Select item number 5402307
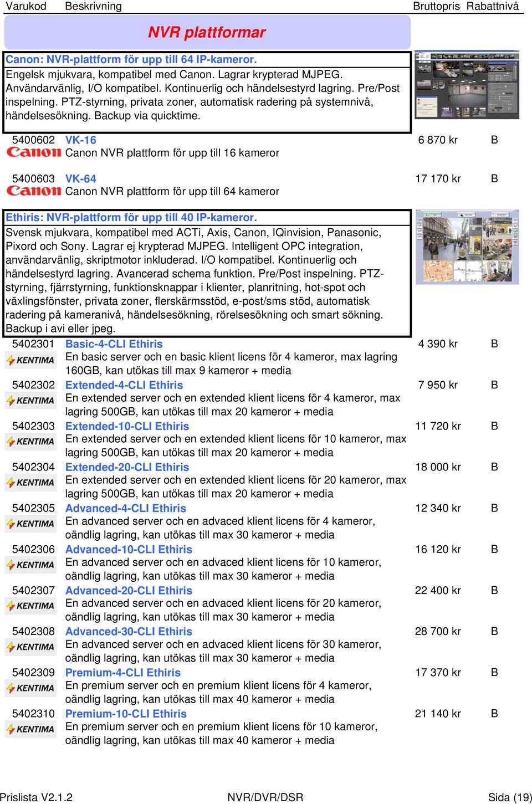This screenshot has width=532, height=804. coord(33,591)
